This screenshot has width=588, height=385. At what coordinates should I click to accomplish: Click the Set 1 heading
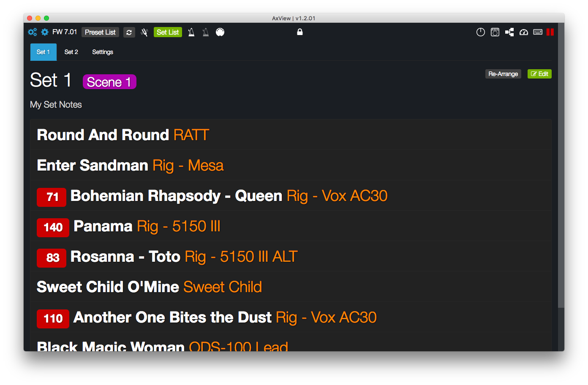[x=51, y=80]
